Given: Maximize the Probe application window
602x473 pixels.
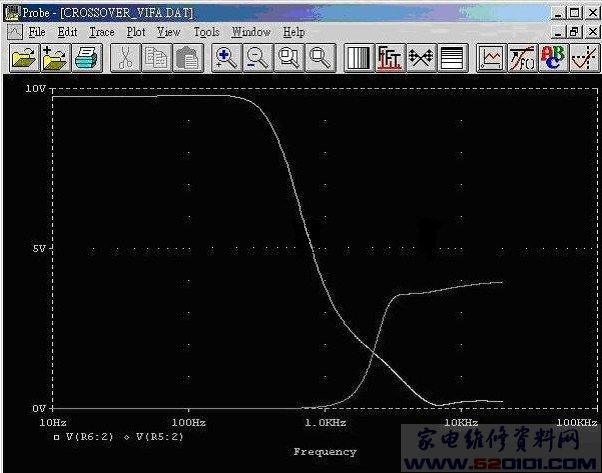Looking at the screenshot, I should [x=575, y=13].
